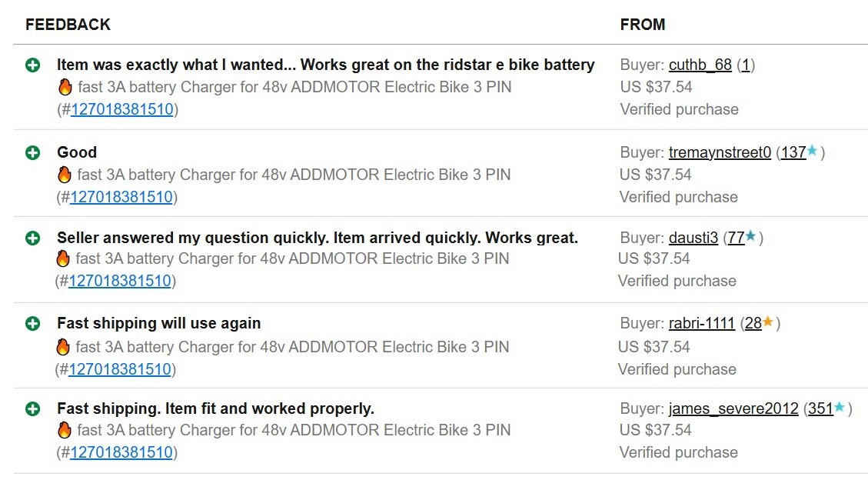
Task: Click the FEEDBACK column header
Action: coord(68,25)
